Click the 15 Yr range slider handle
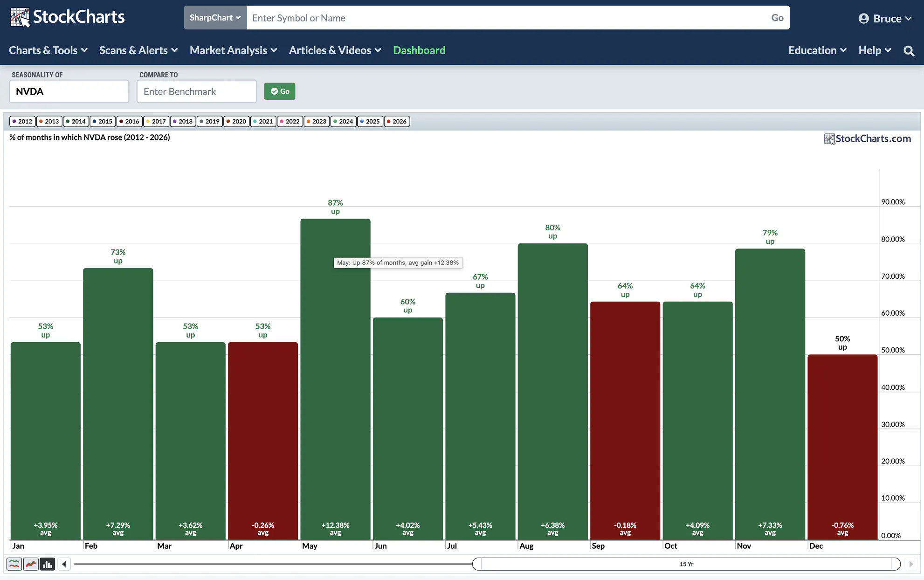The width and height of the screenshot is (924, 580). (686, 564)
